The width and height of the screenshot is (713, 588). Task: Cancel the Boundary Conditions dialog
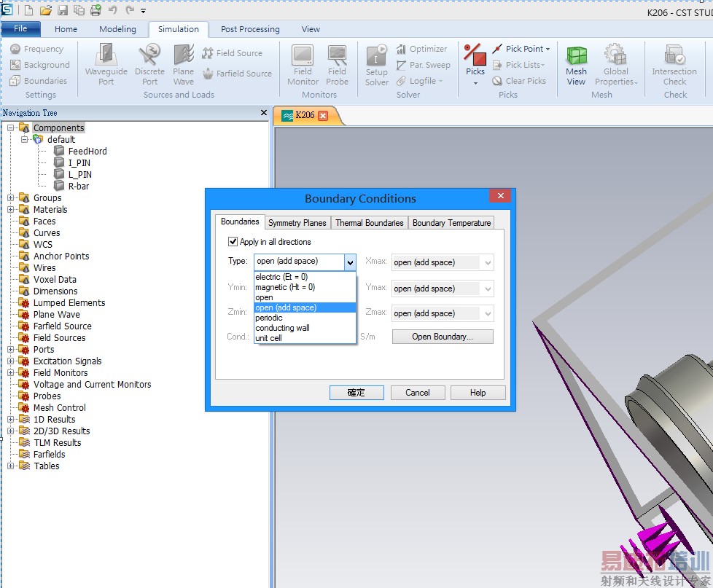[x=418, y=393]
